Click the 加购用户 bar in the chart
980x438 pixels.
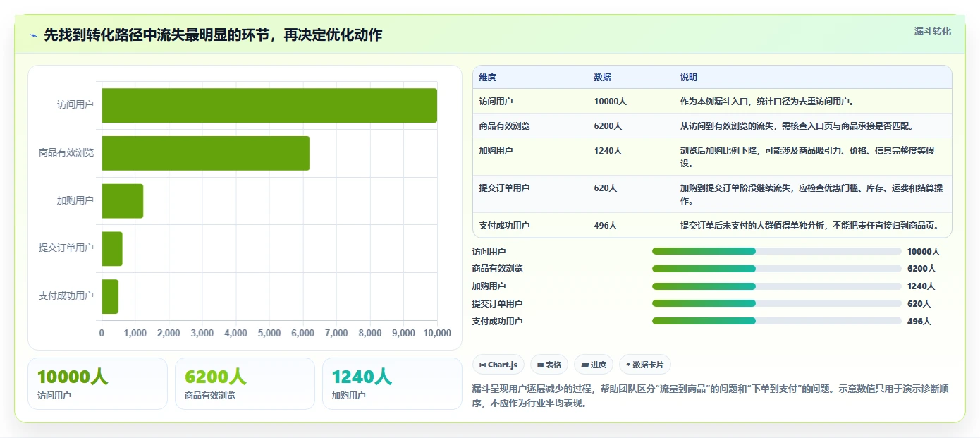point(123,201)
